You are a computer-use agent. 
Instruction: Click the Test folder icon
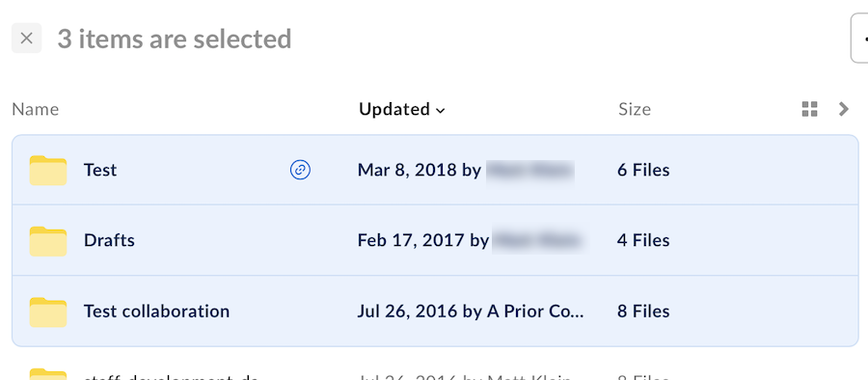tap(48, 170)
